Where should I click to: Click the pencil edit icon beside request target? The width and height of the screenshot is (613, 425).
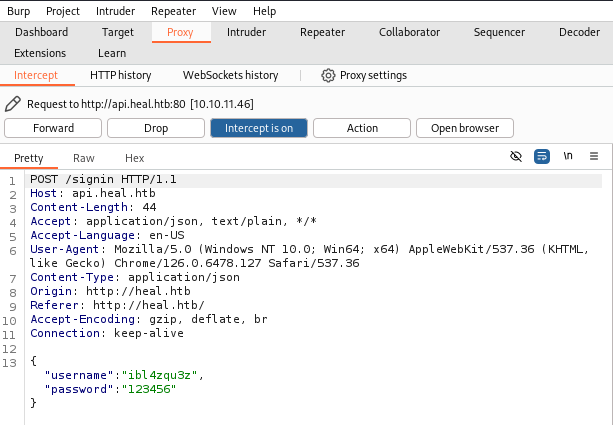12,103
